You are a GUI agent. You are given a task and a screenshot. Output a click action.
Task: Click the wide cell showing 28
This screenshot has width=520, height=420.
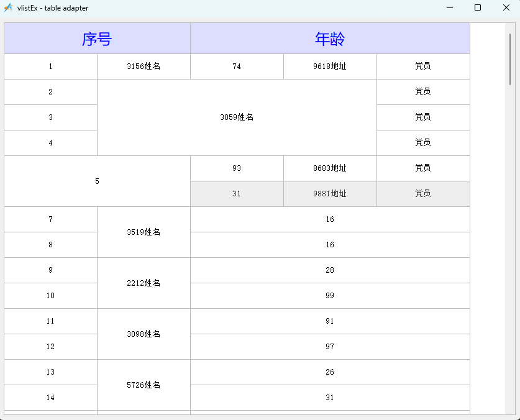pos(330,270)
